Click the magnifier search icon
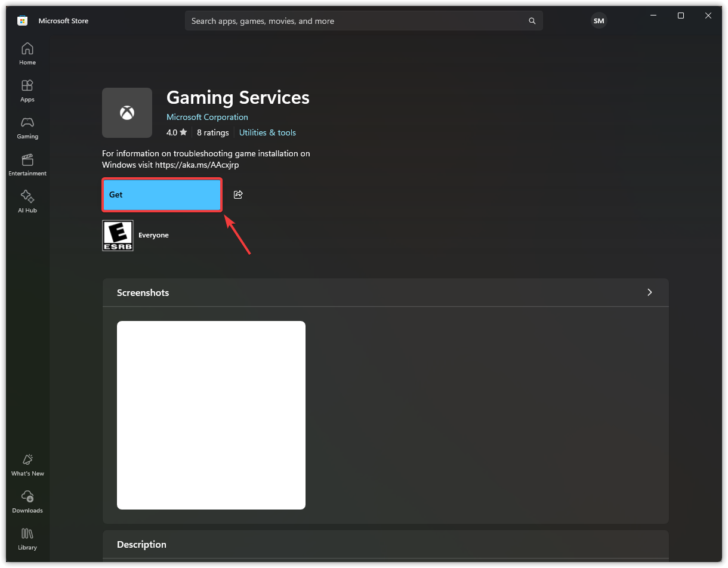 pos(532,21)
